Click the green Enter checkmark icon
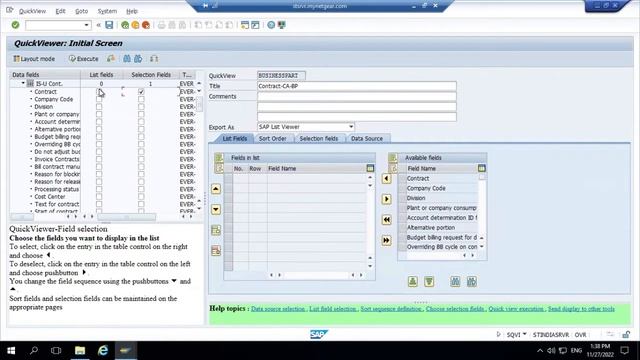The image size is (640, 360). click(x=16, y=25)
